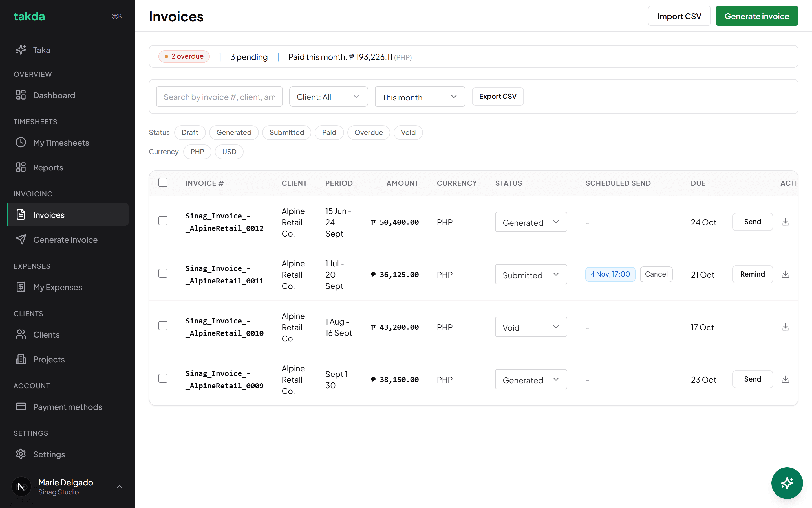The image size is (812, 508).
Task: Click the Dashboard grid icon
Action: (21, 95)
